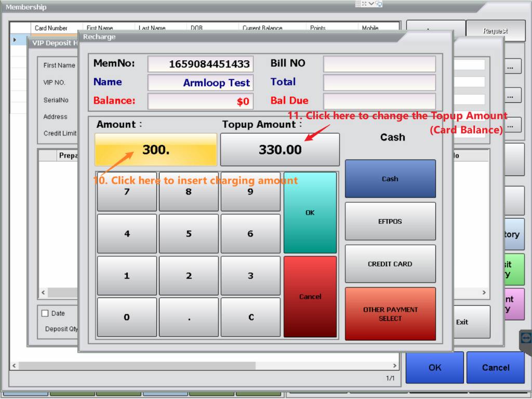Click the Bill NO input field
This screenshot has height=399, width=532.
[x=379, y=64]
